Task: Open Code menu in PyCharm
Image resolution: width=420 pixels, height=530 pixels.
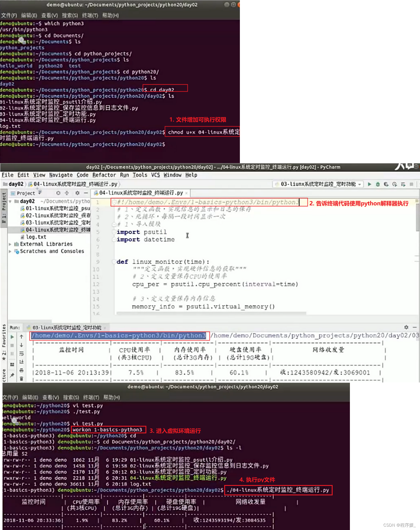Action: point(83,175)
